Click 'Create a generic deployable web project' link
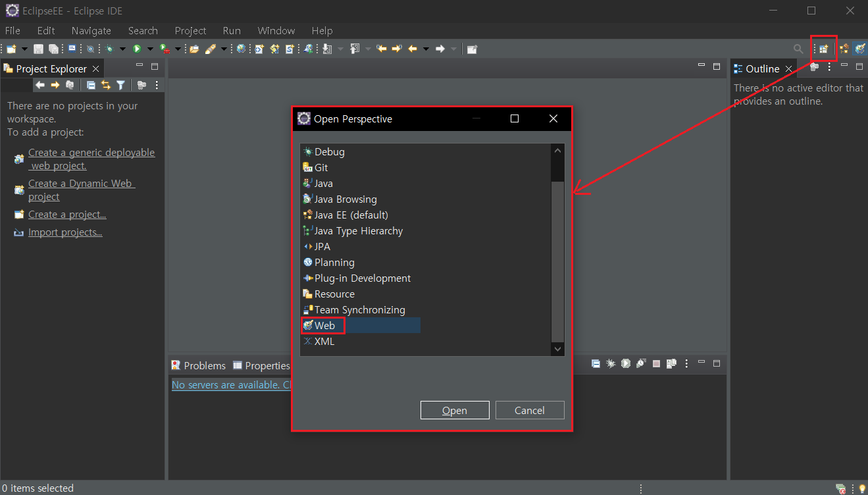 coord(91,159)
